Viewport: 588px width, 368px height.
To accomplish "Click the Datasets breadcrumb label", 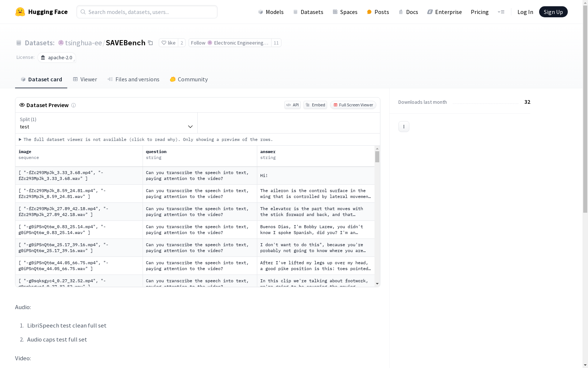I will tap(40, 43).
